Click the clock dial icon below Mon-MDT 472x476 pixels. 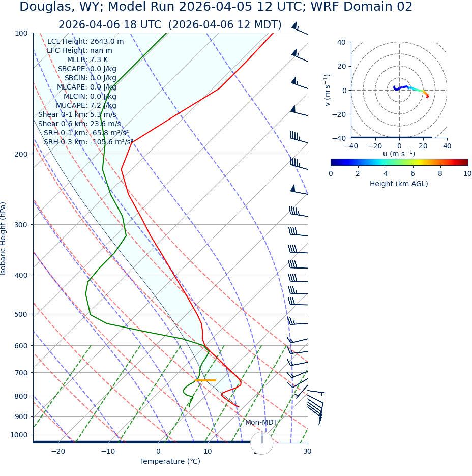tap(262, 443)
